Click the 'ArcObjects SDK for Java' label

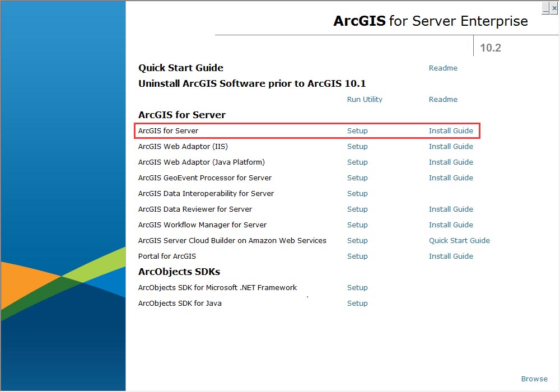180,304
